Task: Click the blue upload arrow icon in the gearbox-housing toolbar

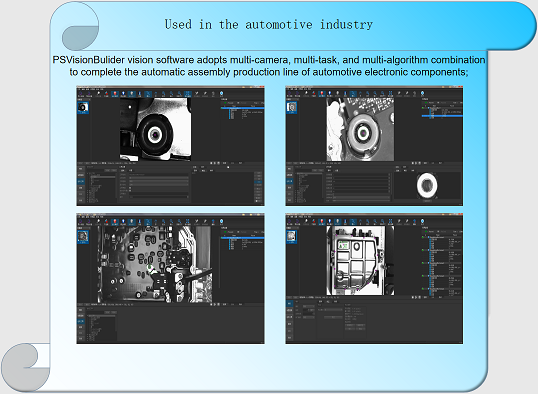Action: coord(414,222)
